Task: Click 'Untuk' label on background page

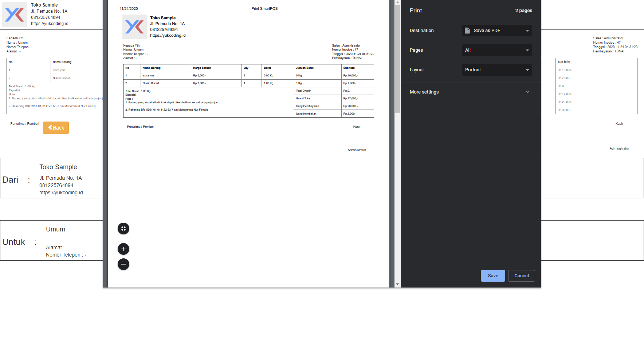Action: pos(14,242)
